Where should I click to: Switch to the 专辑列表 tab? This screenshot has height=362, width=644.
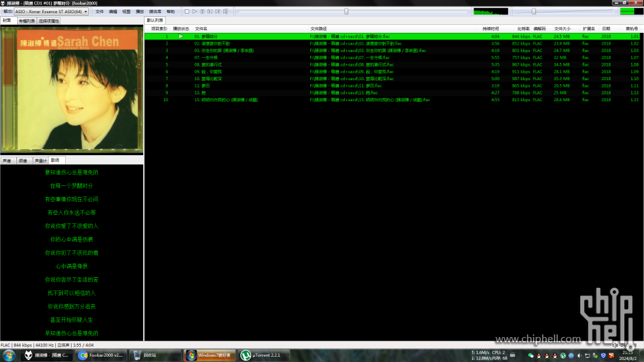(27, 20)
